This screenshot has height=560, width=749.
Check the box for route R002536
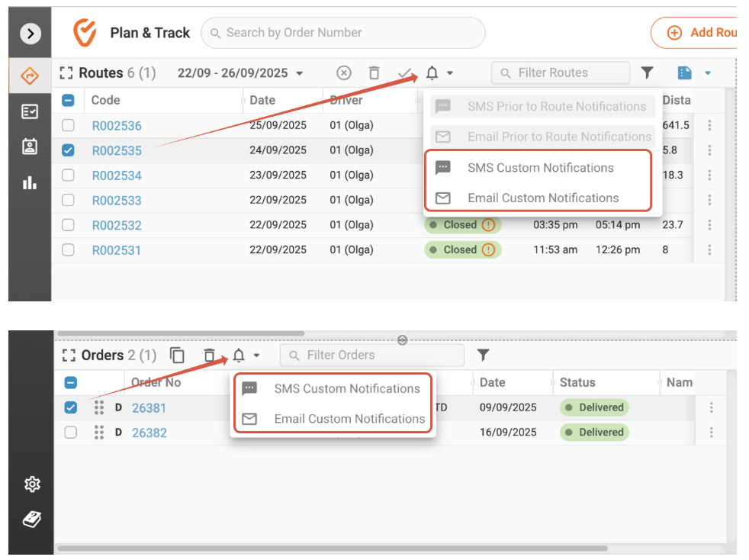coord(69,125)
